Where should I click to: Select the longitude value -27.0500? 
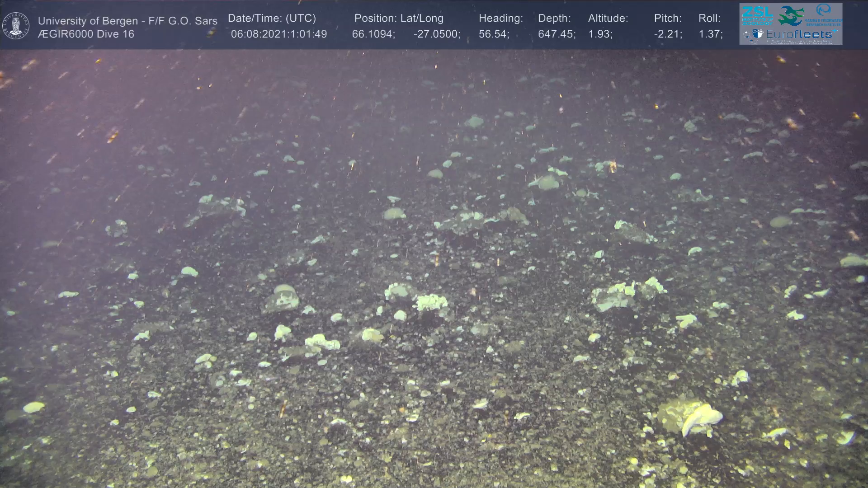point(436,34)
